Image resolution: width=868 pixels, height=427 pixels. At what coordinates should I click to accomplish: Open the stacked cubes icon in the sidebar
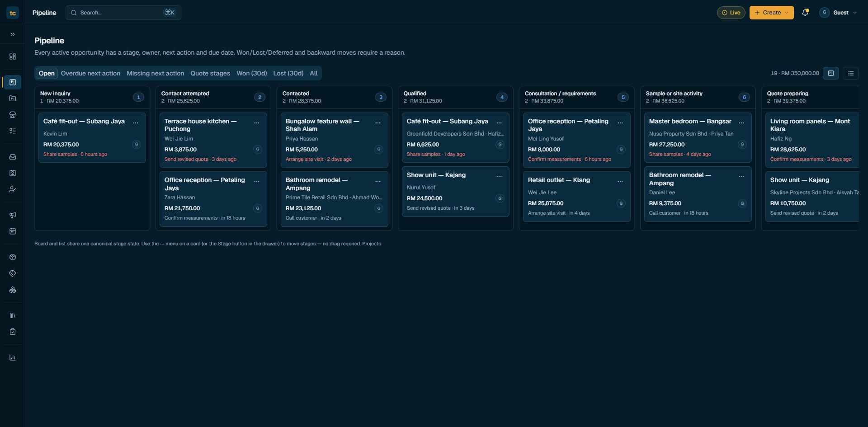pos(13,290)
